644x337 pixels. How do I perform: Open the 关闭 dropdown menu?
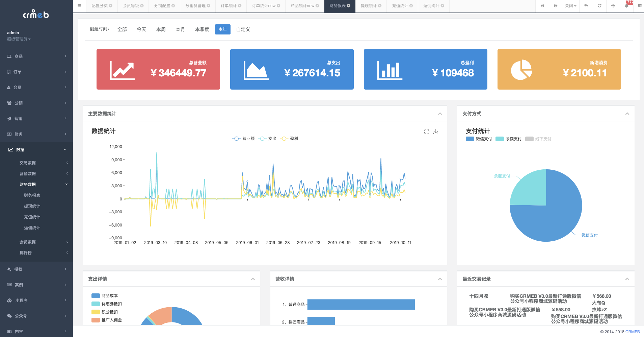(x=570, y=6)
